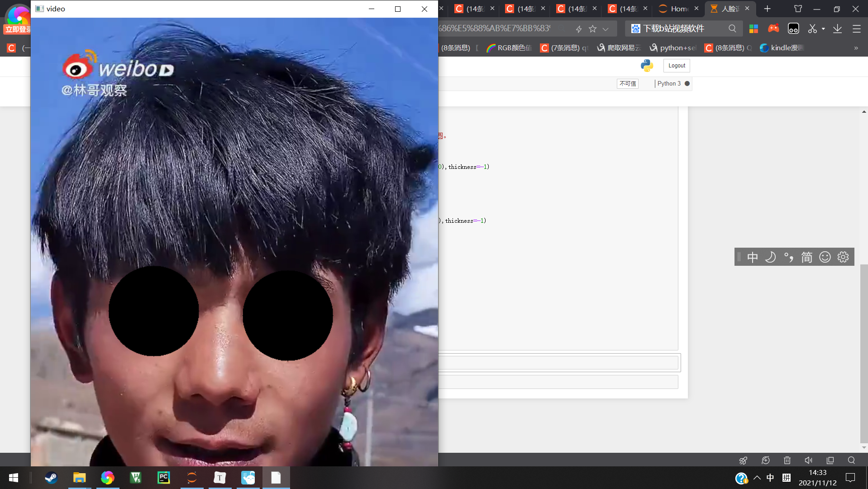
Task: Open Steam from the taskbar
Action: pyautogui.click(x=51, y=478)
